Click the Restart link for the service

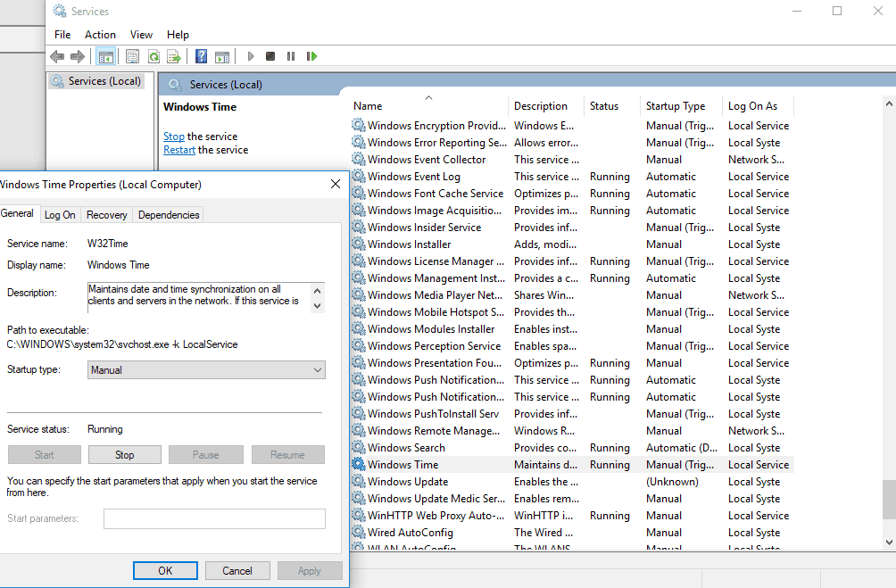[x=179, y=150]
